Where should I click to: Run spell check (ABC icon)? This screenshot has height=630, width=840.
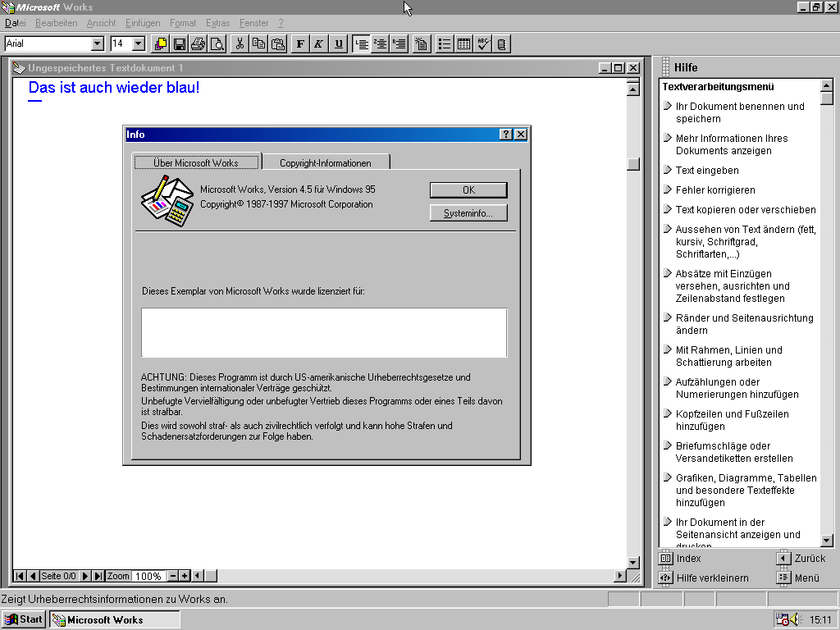[x=482, y=44]
